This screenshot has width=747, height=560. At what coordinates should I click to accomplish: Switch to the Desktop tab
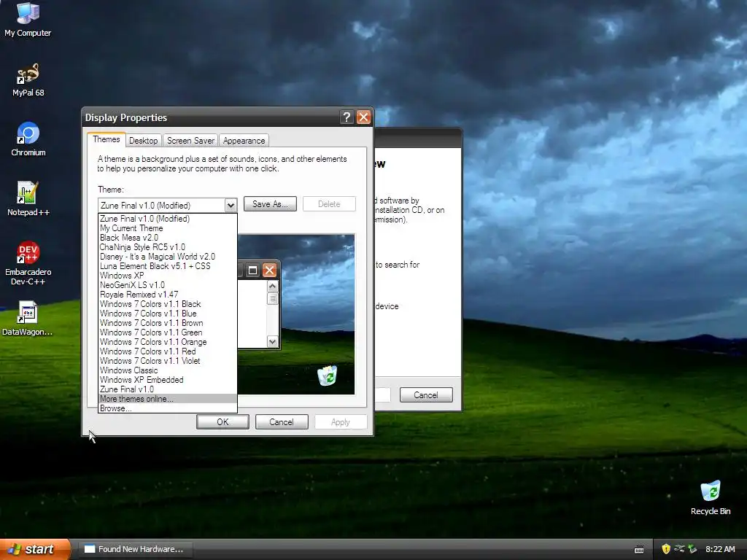click(x=143, y=141)
